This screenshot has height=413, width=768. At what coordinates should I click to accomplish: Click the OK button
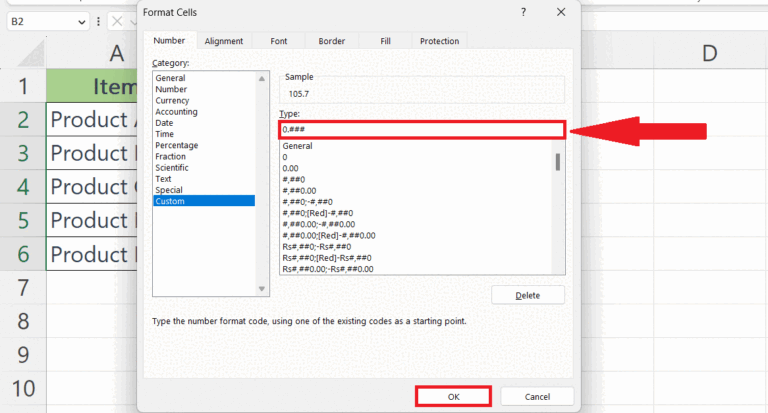coord(454,396)
